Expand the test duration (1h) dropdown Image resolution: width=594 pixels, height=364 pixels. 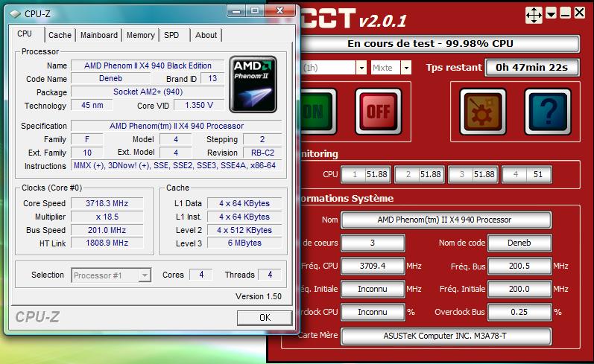361,68
